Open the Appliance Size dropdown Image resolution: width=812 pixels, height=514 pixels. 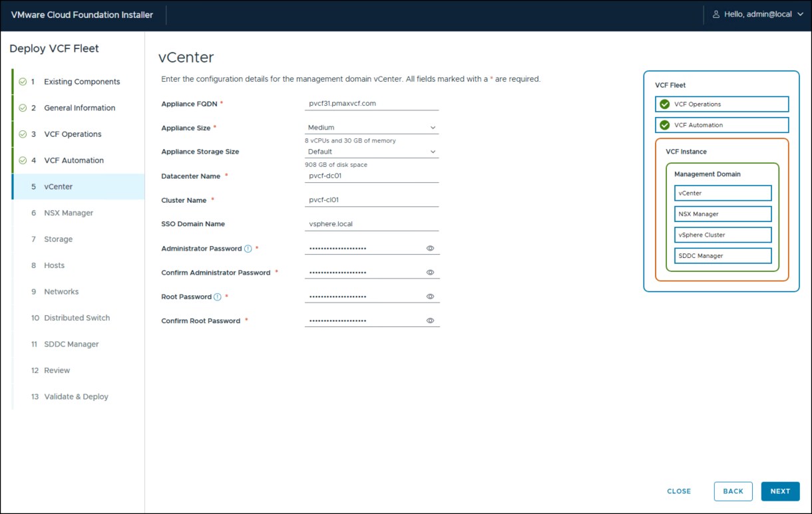click(372, 128)
